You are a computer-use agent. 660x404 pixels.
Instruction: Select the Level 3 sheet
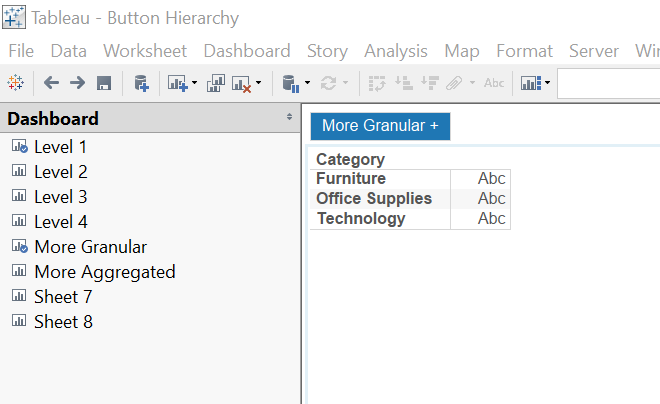(x=60, y=197)
